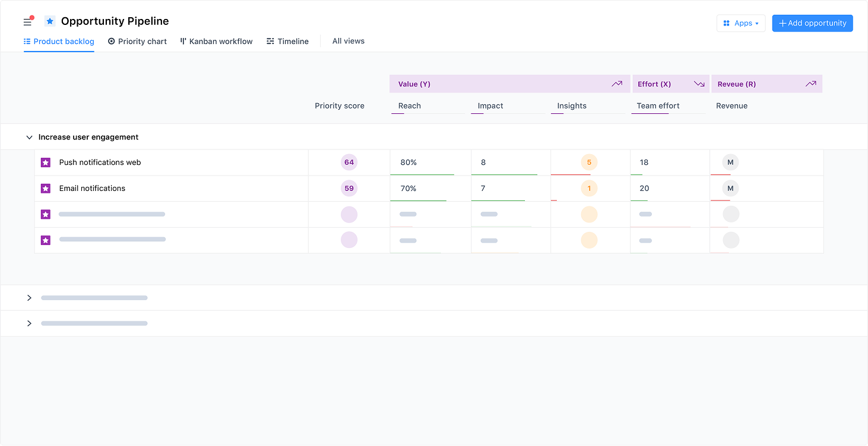Select the purple star icon on Push notifications web
Screen dimensions: 868x446
point(46,162)
